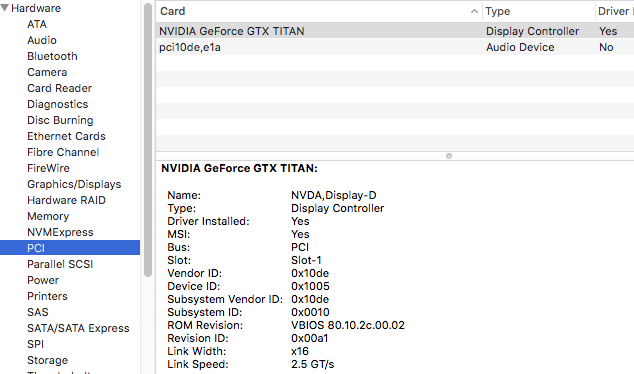The height and width of the screenshot is (374, 634).
Task: Sort by the Driver column header
Action: click(615, 11)
